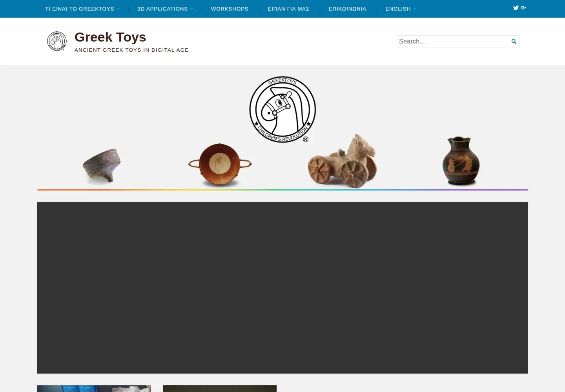Select the spinning top artifact image
This screenshot has width=565, height=392.
[x=102, y=166]
